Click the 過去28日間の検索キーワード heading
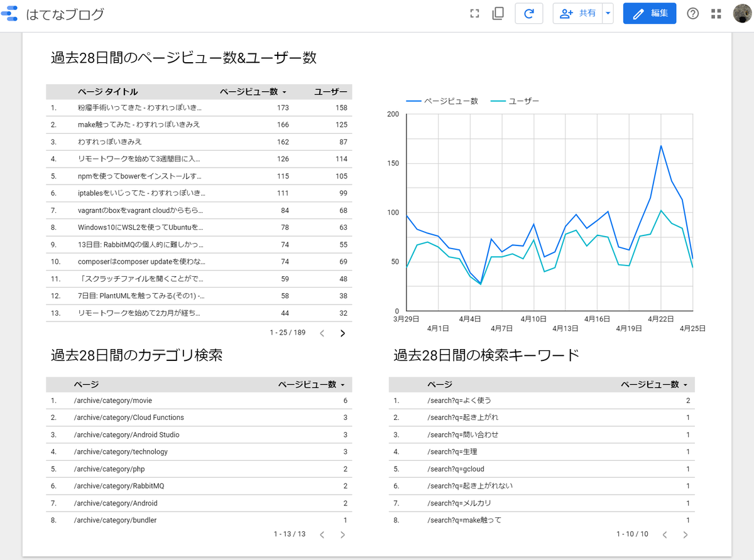754x560 pixels. click(x=486, y=355)
